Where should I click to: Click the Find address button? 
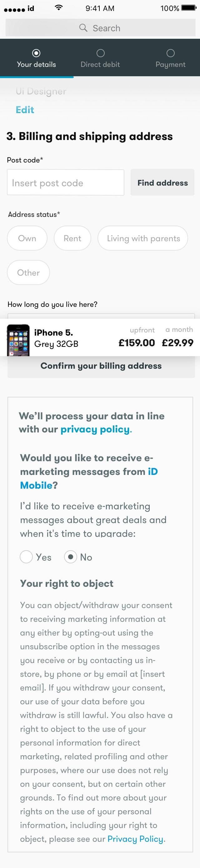tap(162, 183)
